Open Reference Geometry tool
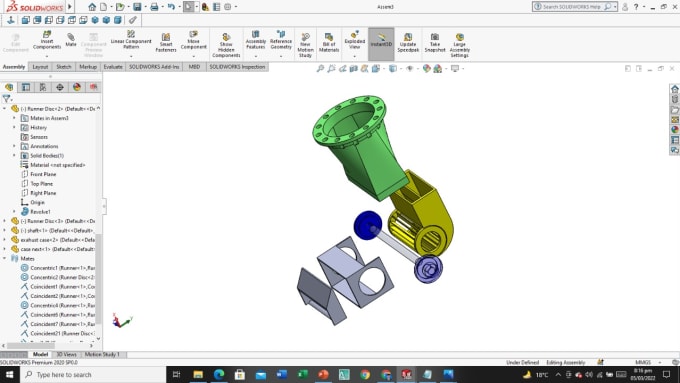Screen dimensions: 680x383 [281, 40]
